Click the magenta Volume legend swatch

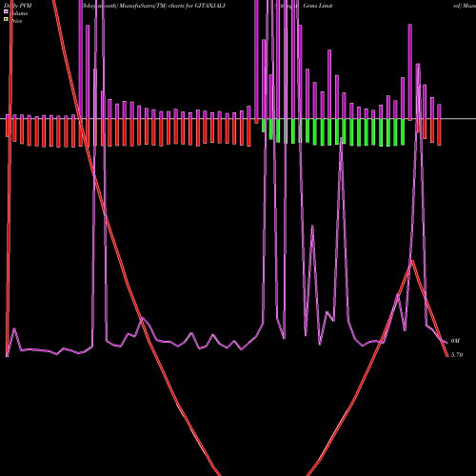[x=6, y=12]
